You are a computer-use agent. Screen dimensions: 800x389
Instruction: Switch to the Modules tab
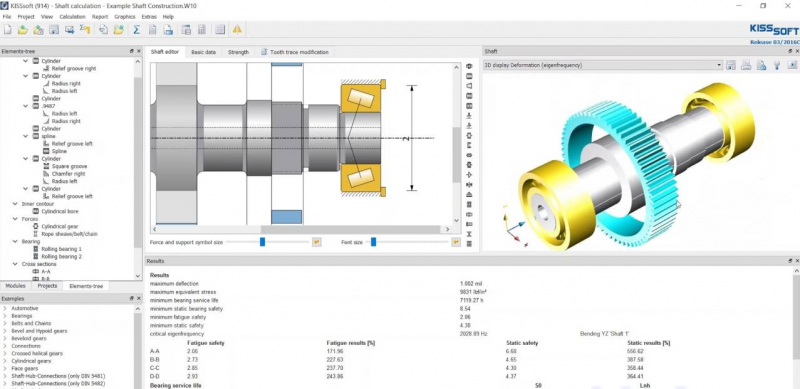pyautogui.click(x=15, y=286)
